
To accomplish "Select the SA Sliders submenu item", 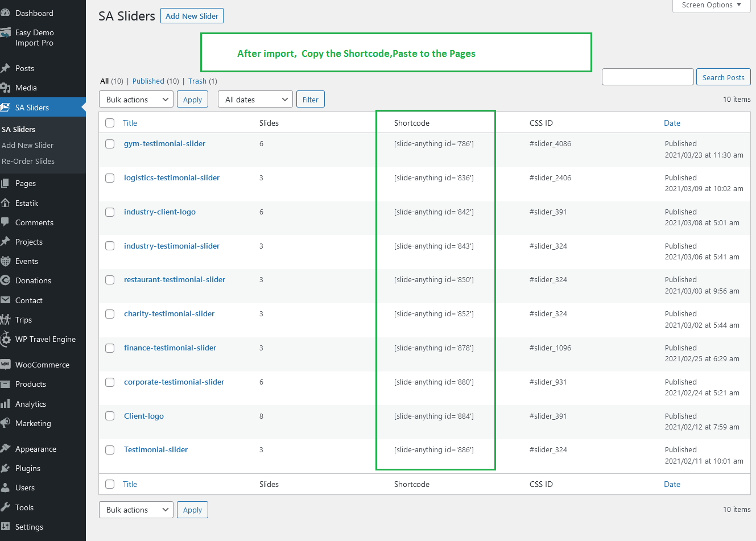I will pyautogui.click(x=18, y=129).
